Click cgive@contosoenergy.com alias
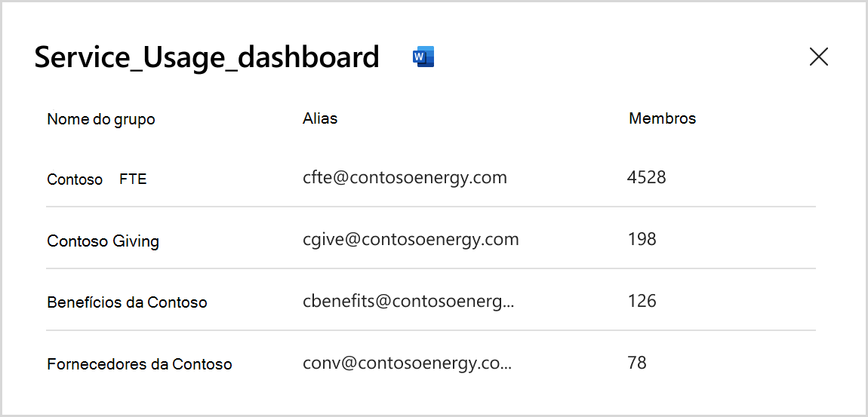The height and width of the screenshot is (417, 868). (411, 240)
